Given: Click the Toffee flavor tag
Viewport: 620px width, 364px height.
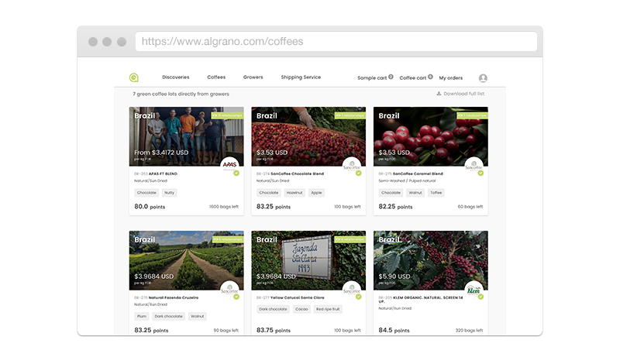Looking at the screenshot, I should coord(436,193).
